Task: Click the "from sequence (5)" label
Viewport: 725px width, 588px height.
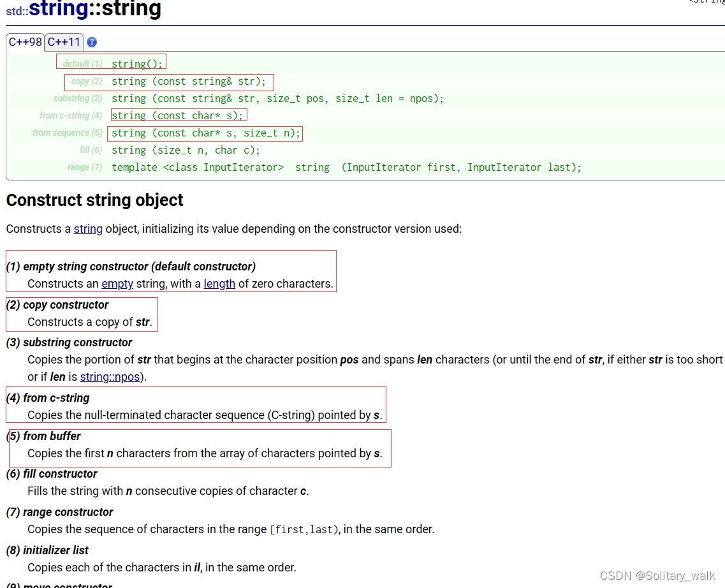Action: (68, 133)
